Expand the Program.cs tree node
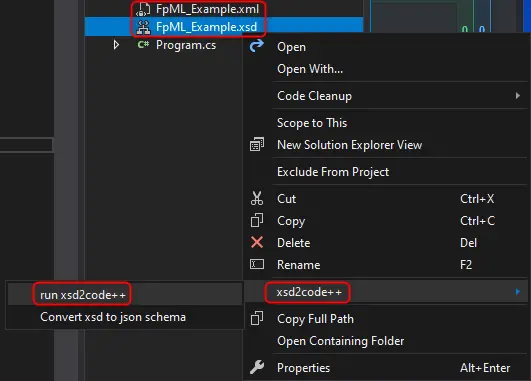Screen dimensions: 531x381 (x=116, y=45)
